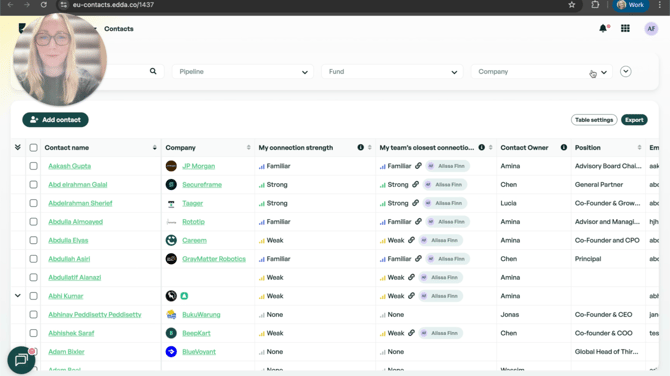Click the search magnifier icon
The image size is (670, 376).
[x=153, y=71]
